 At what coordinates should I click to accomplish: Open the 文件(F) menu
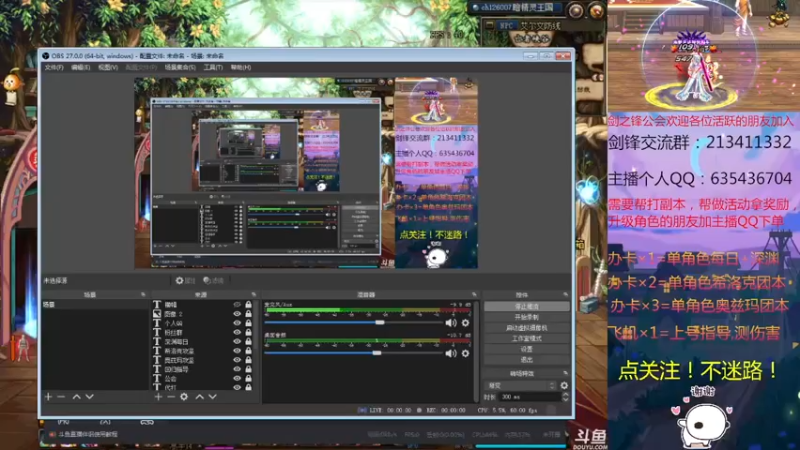click(54, 67)
